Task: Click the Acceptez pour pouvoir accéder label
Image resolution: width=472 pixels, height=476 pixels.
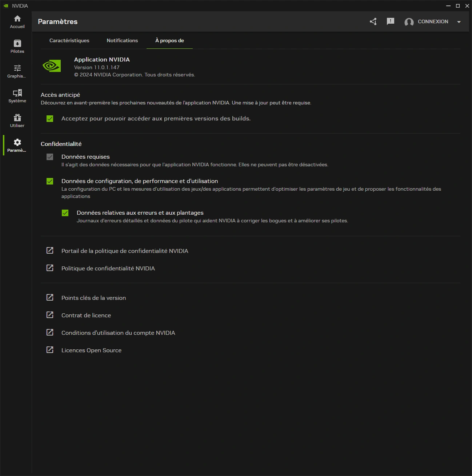Action: tap(156, 118)
